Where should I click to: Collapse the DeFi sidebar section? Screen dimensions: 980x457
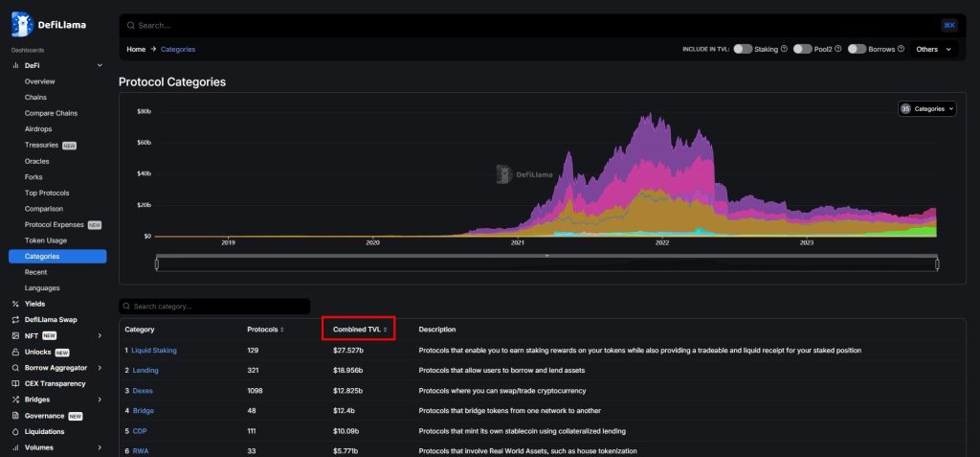100,65
